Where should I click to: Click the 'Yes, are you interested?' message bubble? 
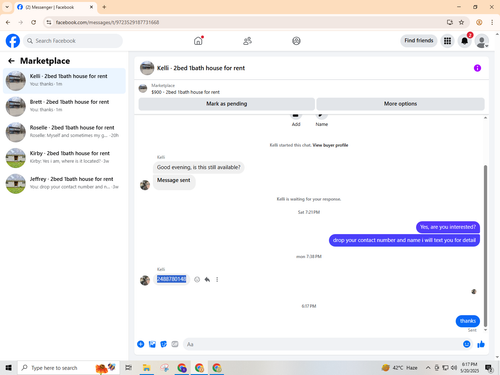[448, 227]
